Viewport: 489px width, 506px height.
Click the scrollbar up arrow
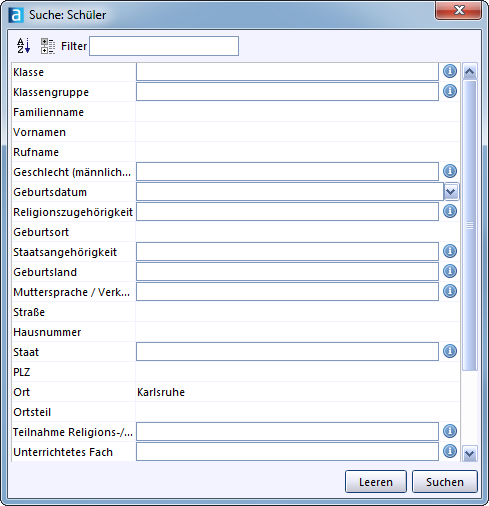(470, 71)
